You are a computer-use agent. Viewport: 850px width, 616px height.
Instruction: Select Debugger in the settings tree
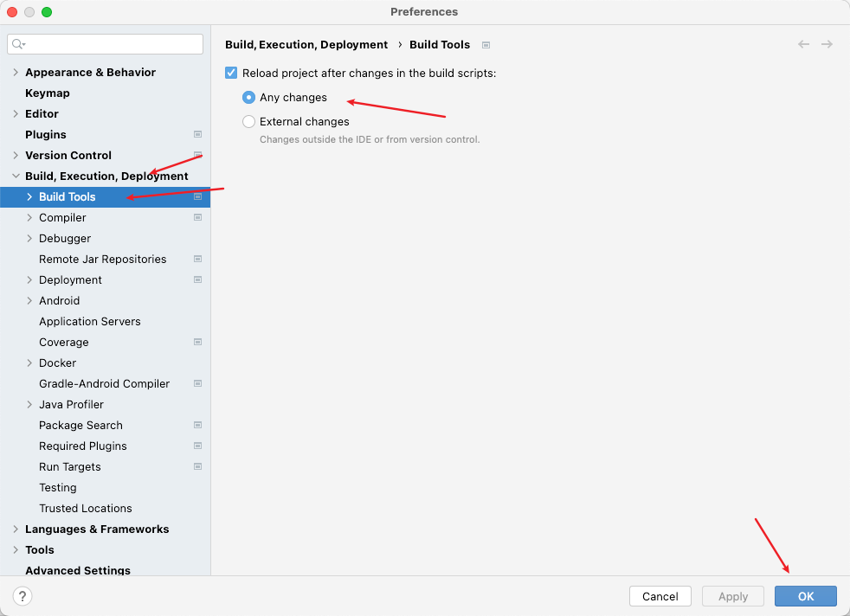(x=65, y=239)
